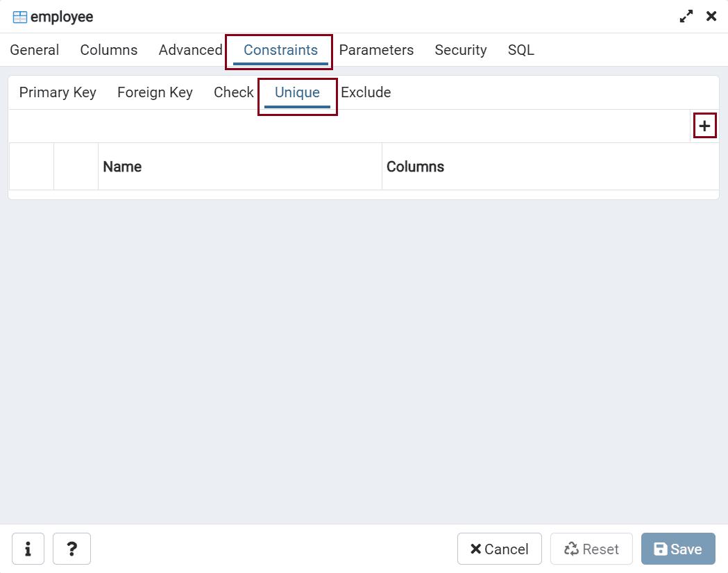The height and width of the screenshot is (573, 728).
Task: Open the Columns tab
Action: pyautogui.click(x=108, y=49)
